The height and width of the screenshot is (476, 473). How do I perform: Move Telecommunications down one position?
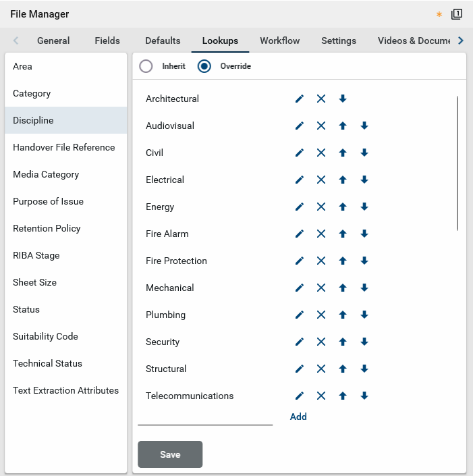pyautogui.click(x=364, y=396)
